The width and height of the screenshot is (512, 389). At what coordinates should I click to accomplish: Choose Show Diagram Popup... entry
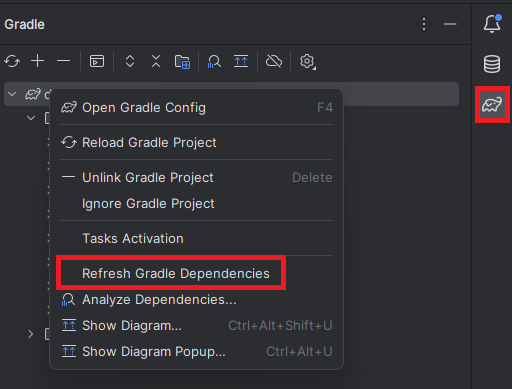197,352
